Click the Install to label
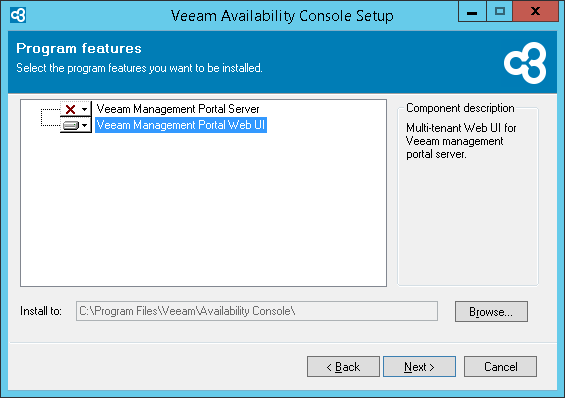The image size is (565, 398). tap(41, 311)
